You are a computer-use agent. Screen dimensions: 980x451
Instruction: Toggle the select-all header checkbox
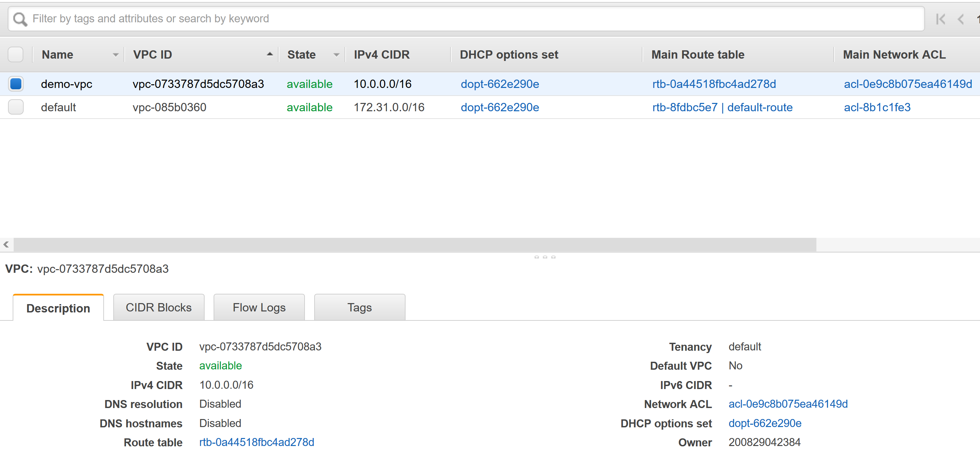click(16, 54)
